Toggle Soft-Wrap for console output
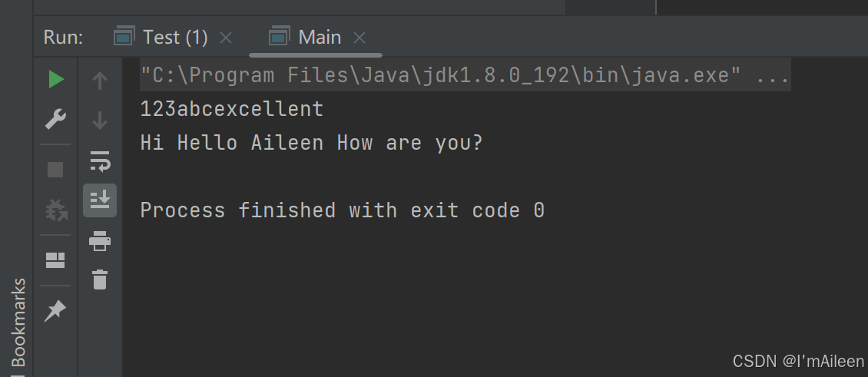This screenshot has width=868, height=377. 100,160
